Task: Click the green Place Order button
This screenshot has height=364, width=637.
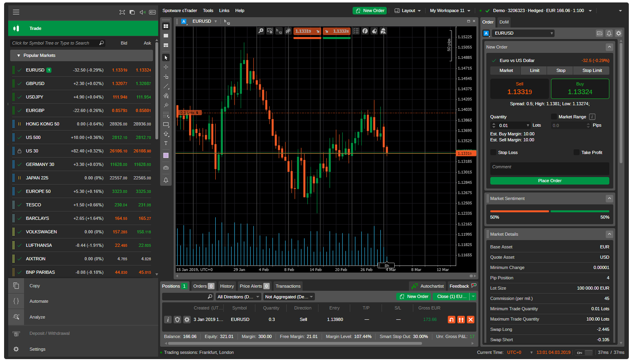Action: pyautogui.click(x=550, y=181)
